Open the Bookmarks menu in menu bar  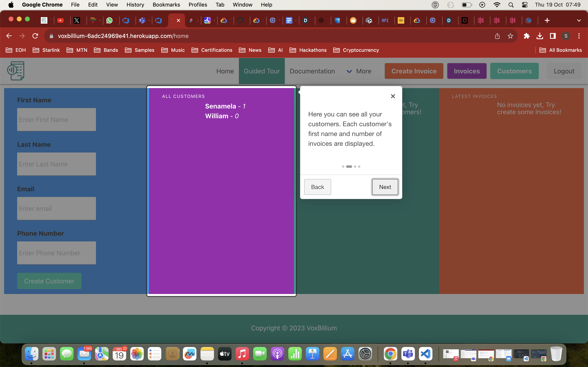166,5
